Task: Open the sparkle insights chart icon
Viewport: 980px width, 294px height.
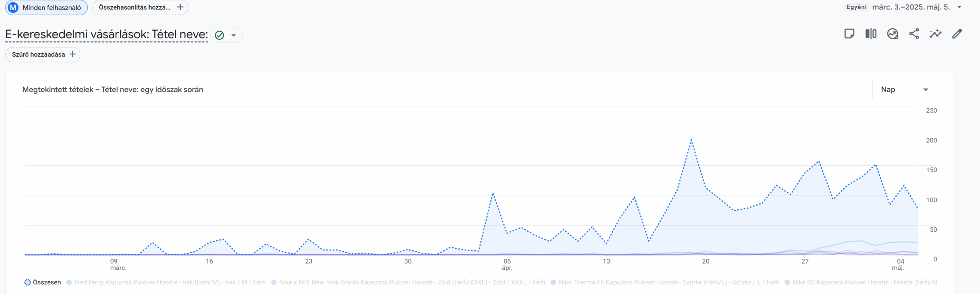Action: [x=936, y=34]
